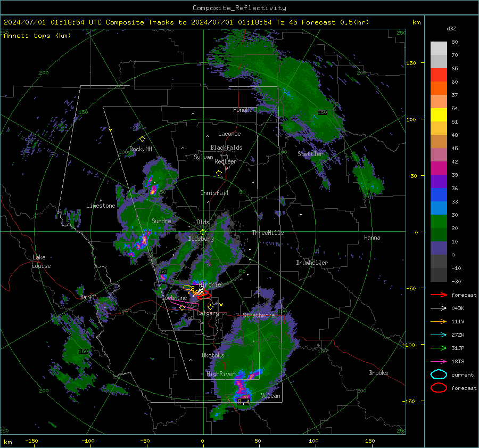Screen dimensions: 479x448
Task: Click the ThreeHills label
Action: pyautogui.click(x=268, y=233)
